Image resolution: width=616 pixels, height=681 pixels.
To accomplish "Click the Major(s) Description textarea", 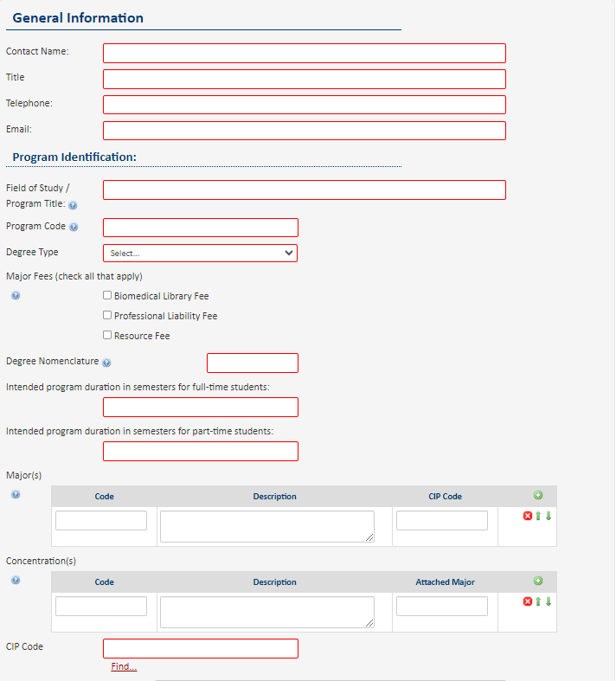I will pos(267,526).
